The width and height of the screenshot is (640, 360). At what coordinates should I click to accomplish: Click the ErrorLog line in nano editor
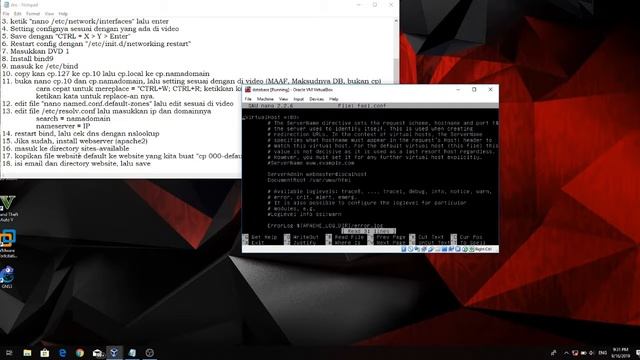click(325, 225)
